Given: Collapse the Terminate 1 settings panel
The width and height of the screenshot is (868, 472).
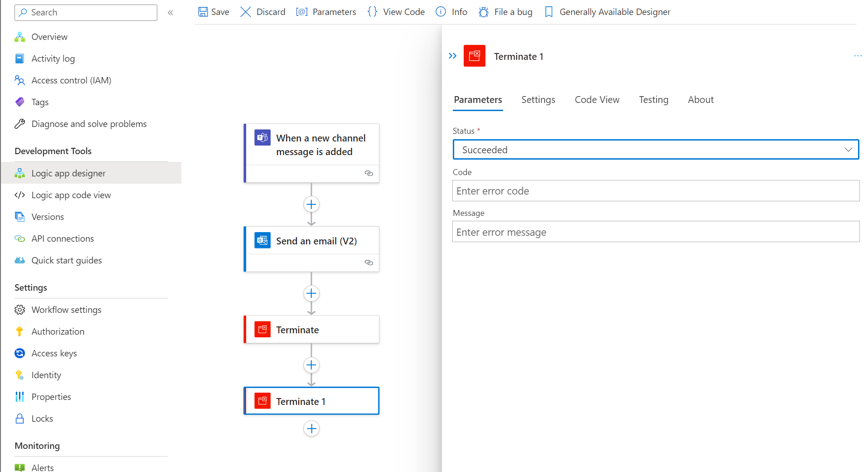Looking at the screenshot, I should click(452, 56).
